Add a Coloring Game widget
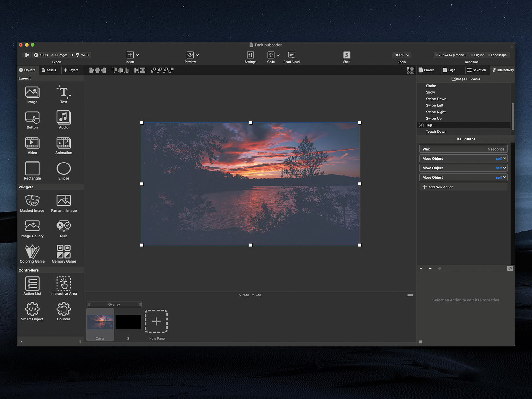This screenshot has width=532, height=399. (x=32, y=252)
